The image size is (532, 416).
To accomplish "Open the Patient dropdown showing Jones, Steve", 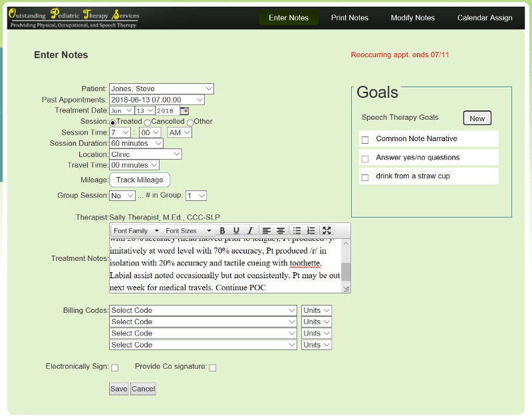I will click(x=162, y=89).
